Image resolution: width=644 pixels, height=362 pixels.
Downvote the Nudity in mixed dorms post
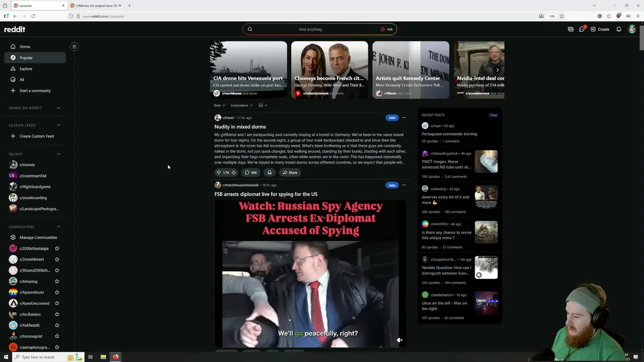click(x=233, y=172)
